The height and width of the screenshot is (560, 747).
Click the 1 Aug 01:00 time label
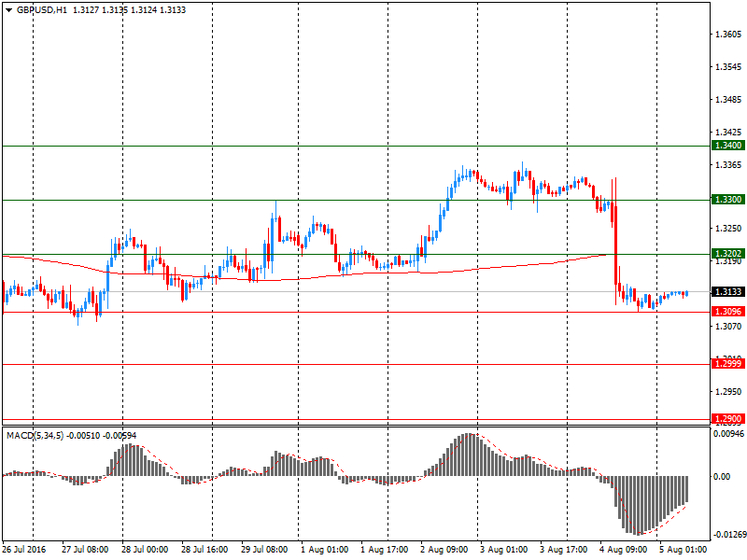pos(324,550)
